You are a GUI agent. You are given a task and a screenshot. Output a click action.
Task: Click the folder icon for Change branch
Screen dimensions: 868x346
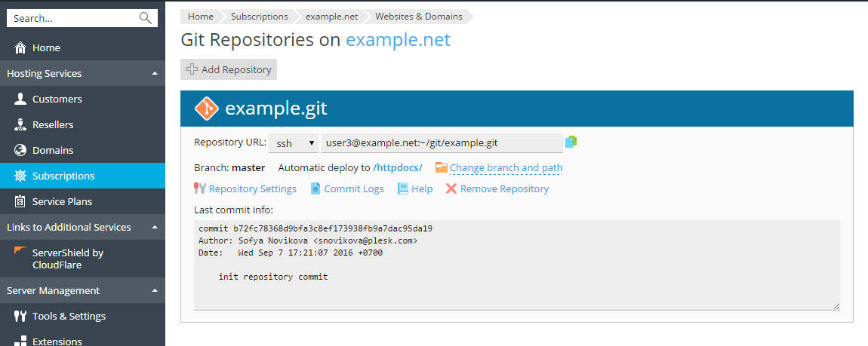(442, 167)
